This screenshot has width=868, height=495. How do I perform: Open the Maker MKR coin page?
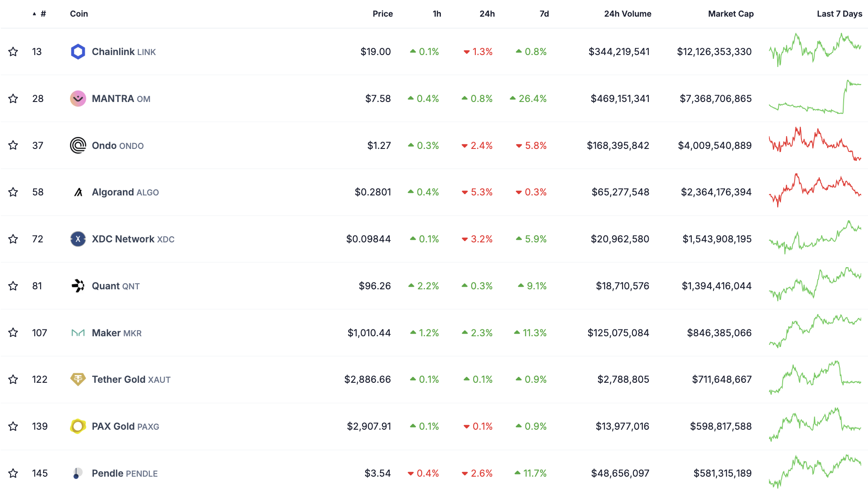pyautogui.click(x=117, y=333)
